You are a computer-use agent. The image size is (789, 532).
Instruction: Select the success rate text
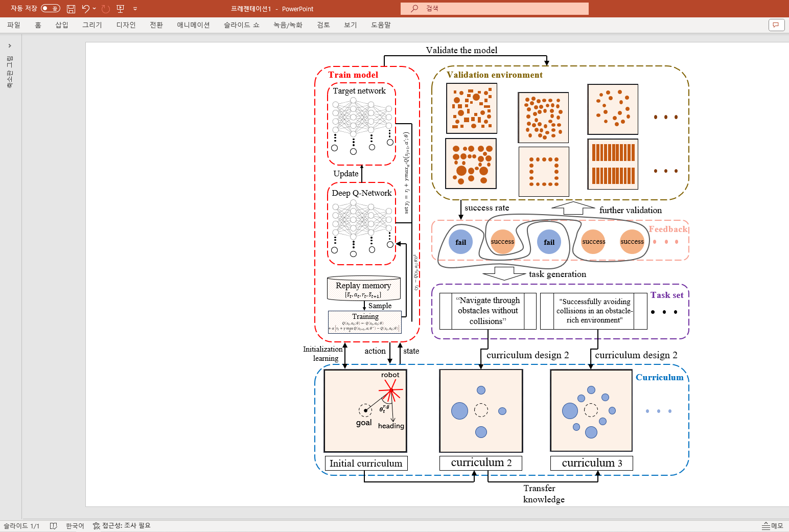pyautogui.click(x=486, y=207)
